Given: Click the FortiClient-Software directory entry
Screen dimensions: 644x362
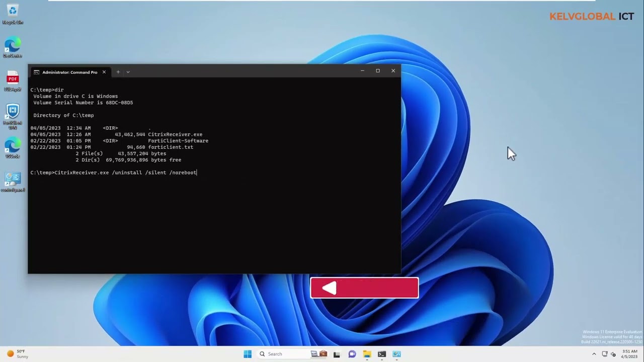Looking at the screenshot, I should [x=119, y=141].
